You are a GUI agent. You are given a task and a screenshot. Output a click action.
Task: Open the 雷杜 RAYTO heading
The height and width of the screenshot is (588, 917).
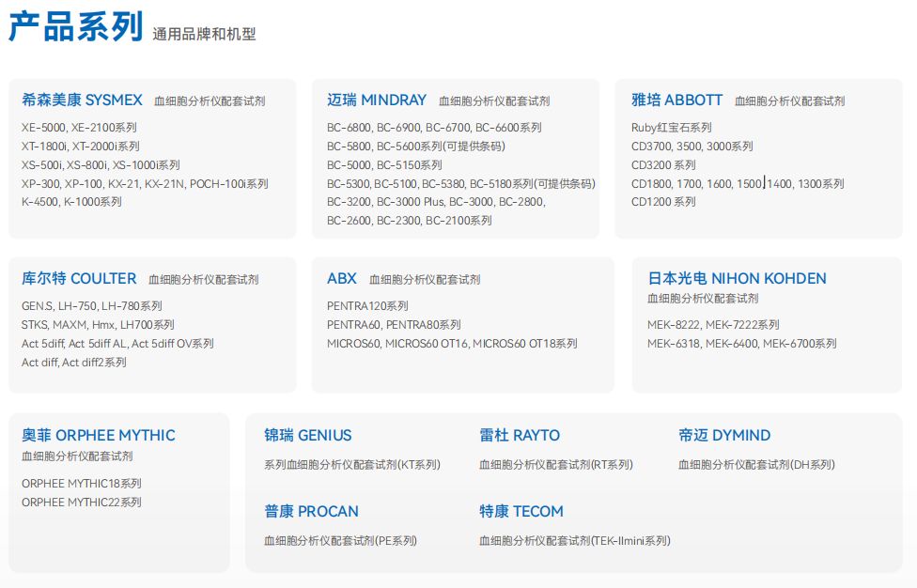pos(520,435)
